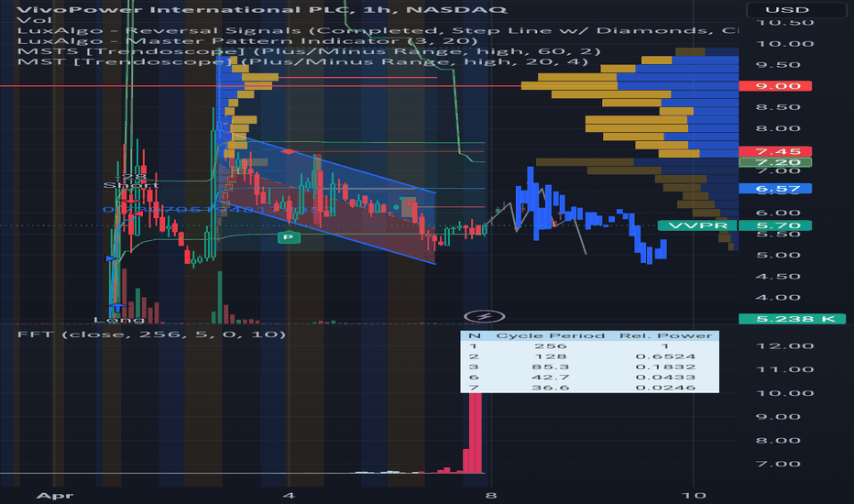This screenshot has width=854, height=504.
Task: Select the VivoPower International PLC chart title
Action: click(262, 10)
